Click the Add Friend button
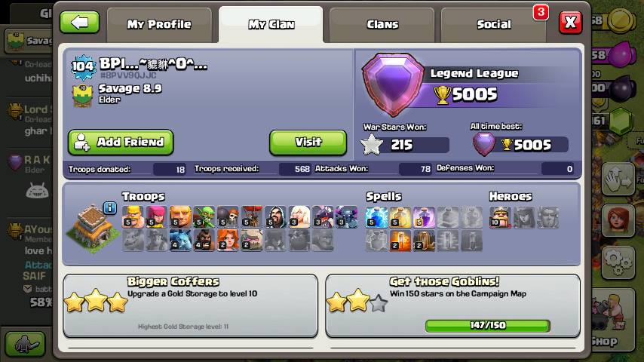The width and height of the screenshot is (644, 362). pos(121,143)
